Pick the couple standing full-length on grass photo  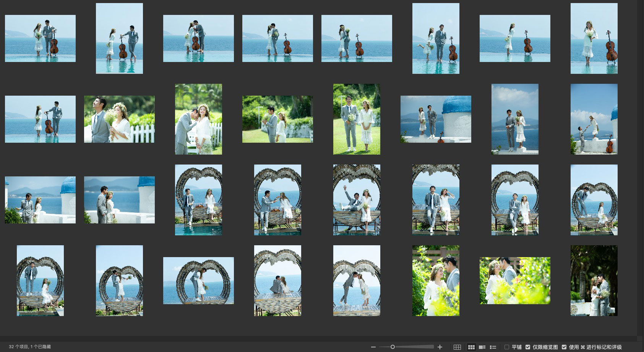357,119
